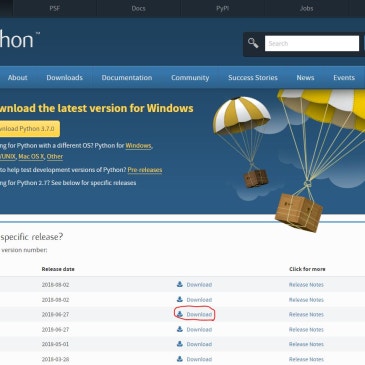Viewport: 365px width, 365px height.
Task: Open the Community navigation item
Action: tap(190, 78)
